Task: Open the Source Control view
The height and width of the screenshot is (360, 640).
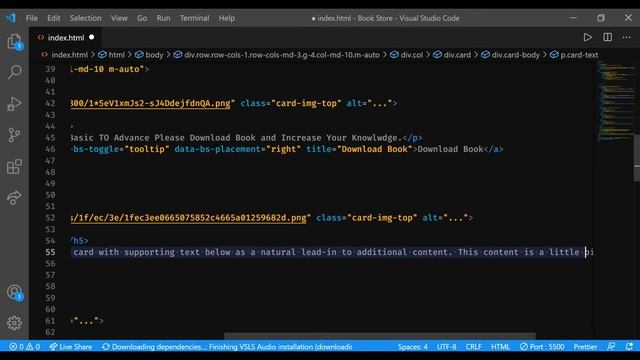Action: coord(14,135)
